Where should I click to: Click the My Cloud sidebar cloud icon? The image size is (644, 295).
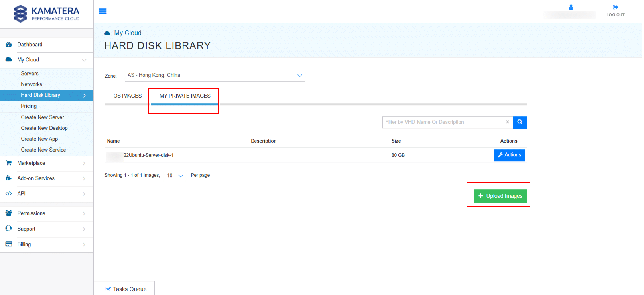click(x=9, y=59)
